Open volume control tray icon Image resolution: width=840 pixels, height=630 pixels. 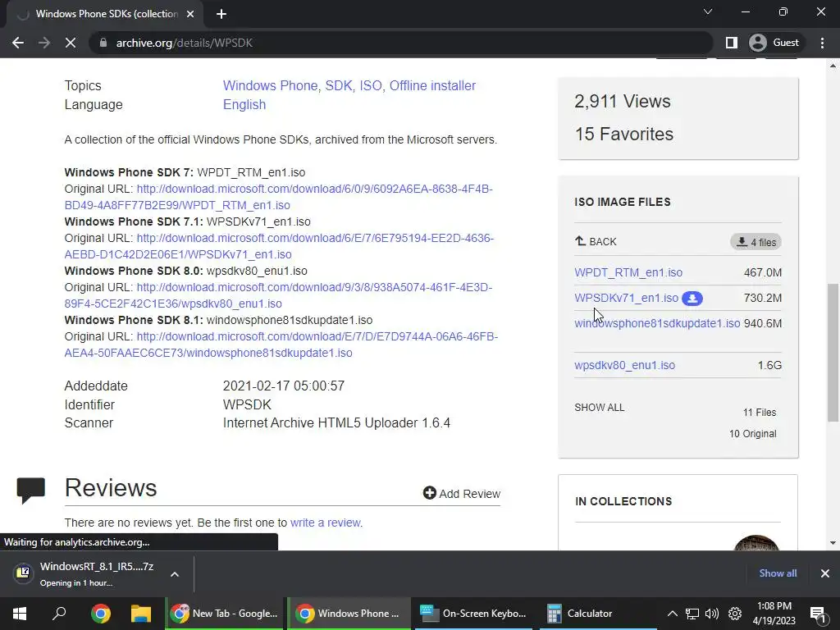712,614
